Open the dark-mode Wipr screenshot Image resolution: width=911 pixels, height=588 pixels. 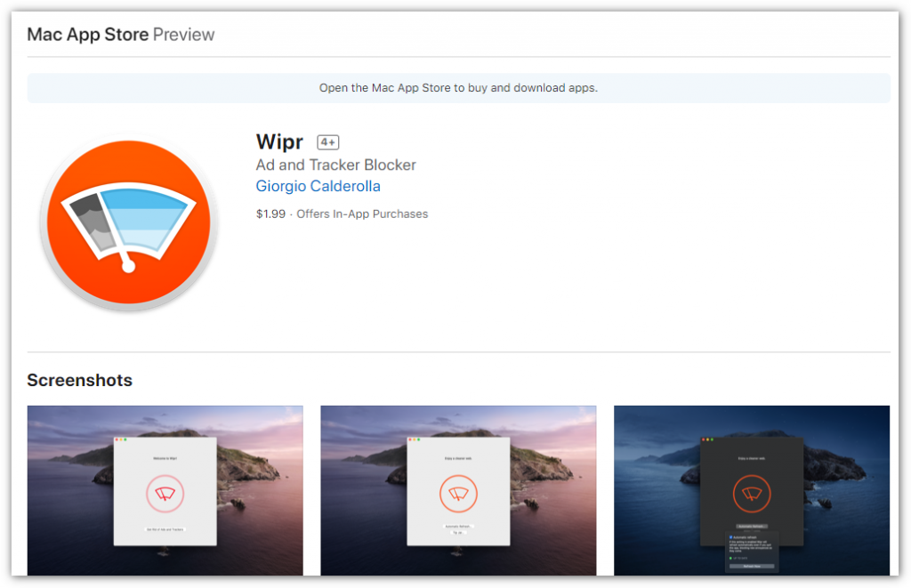(752, 490)
